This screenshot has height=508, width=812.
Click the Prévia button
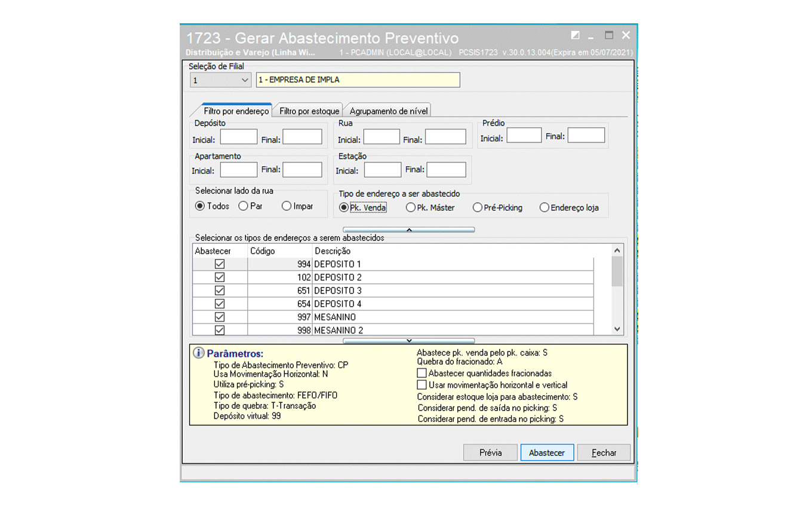[490, 452]
